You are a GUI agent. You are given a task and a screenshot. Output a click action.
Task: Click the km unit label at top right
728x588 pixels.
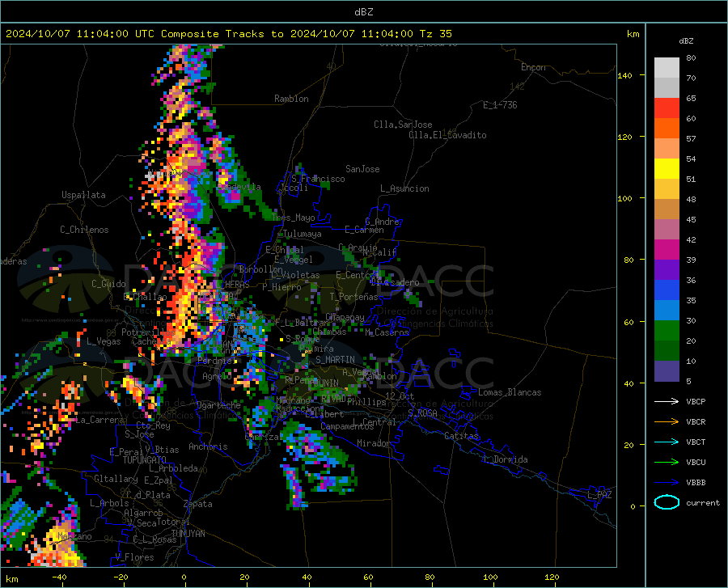(633, 34)
